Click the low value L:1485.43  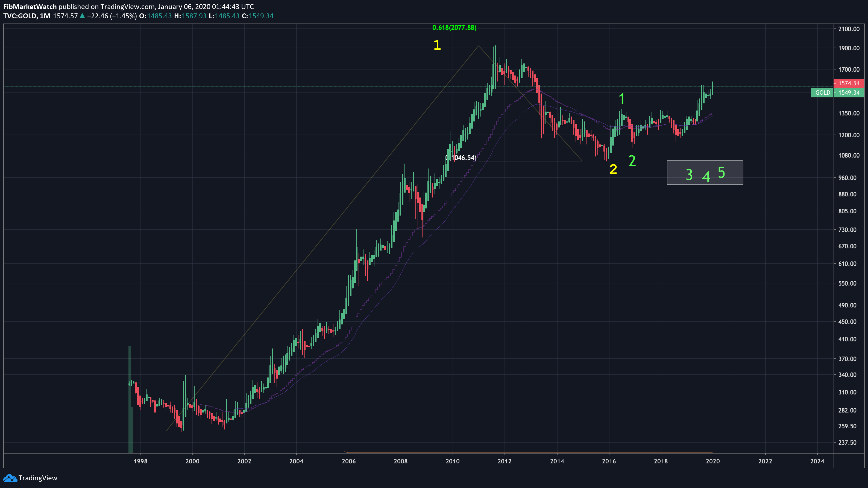(224, 16)
